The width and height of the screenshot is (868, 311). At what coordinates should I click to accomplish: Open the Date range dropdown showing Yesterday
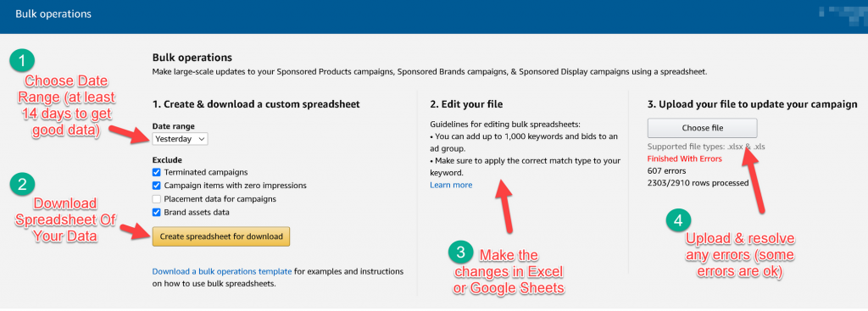coord(180,139)
